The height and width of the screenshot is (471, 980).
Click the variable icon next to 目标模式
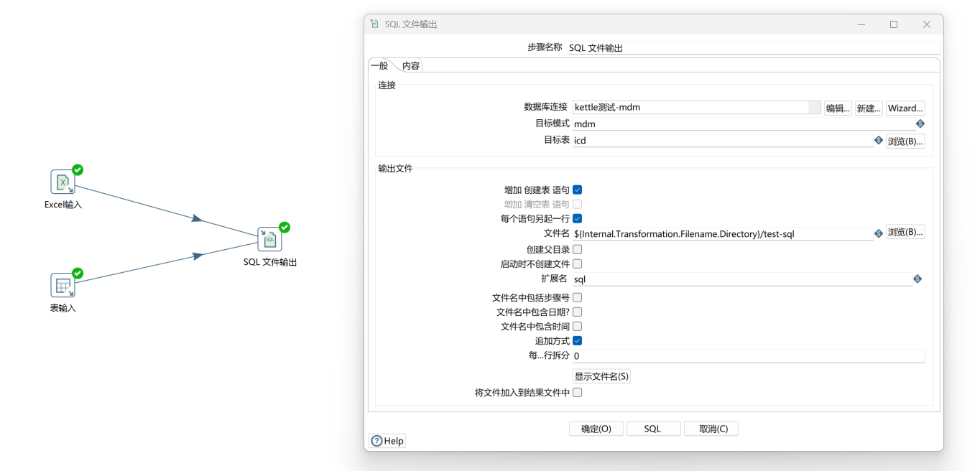pyautogui.click(x=920, y=123)
